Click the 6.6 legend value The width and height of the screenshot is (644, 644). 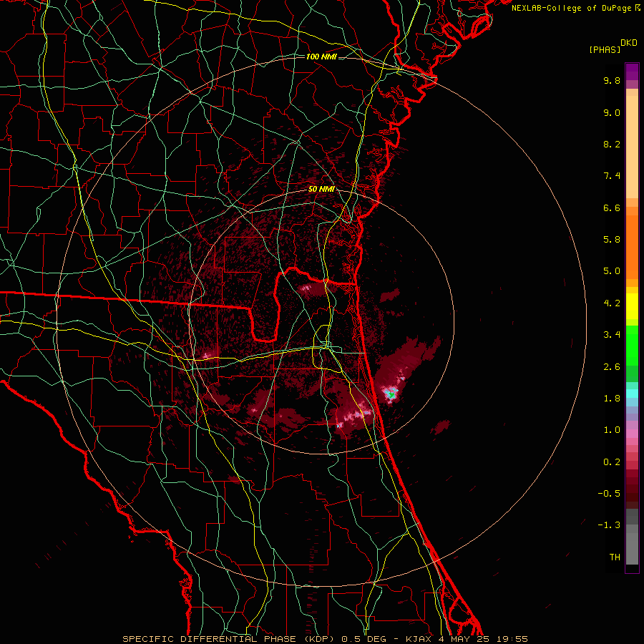click(612, 208)
